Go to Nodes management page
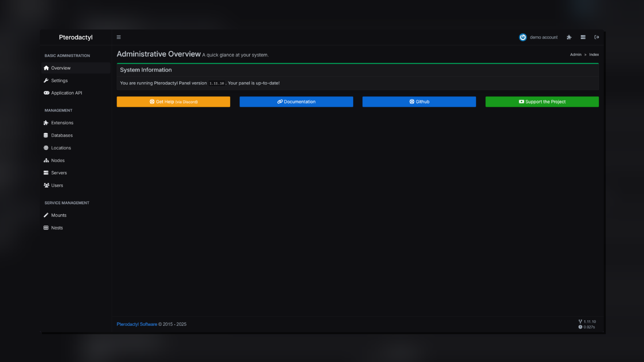 [58, 161]
